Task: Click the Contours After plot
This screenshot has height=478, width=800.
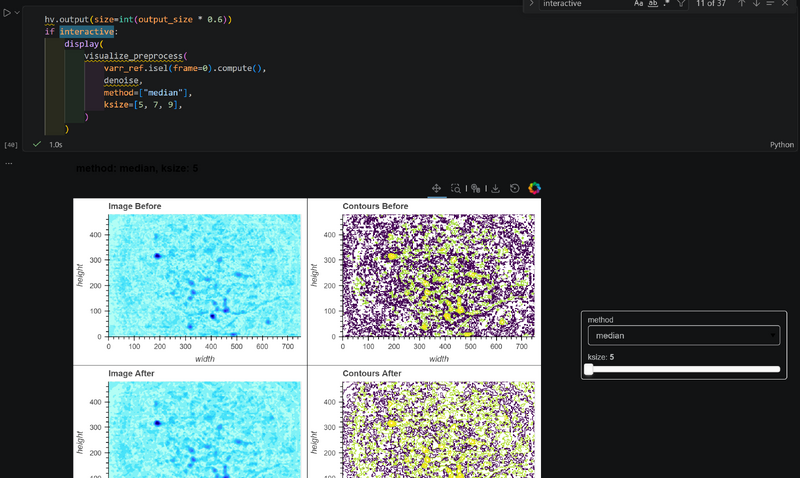Action: coord(438,430)
